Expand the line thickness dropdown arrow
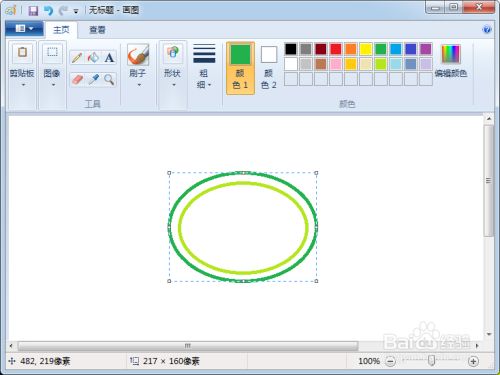The image size is (500, 375). point(209,85)
